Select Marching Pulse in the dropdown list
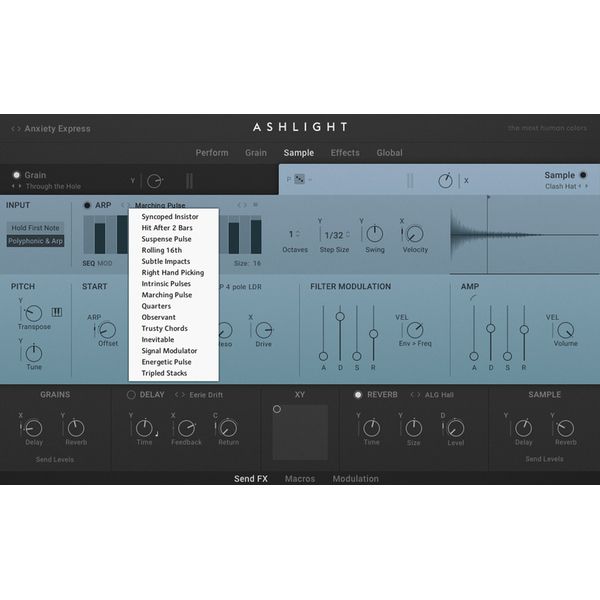The width and height of the screenshot is (600, 600). pyautogui.click(x=174, y=295)
